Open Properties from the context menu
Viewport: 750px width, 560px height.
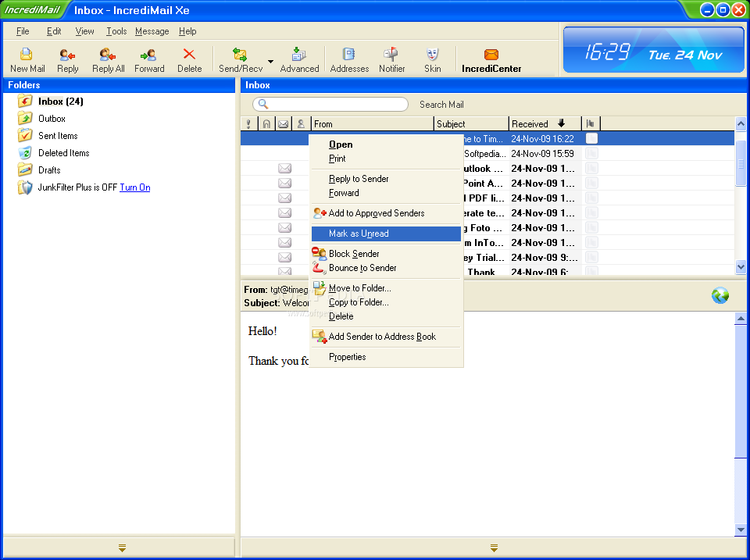click(x=386, y=357)
